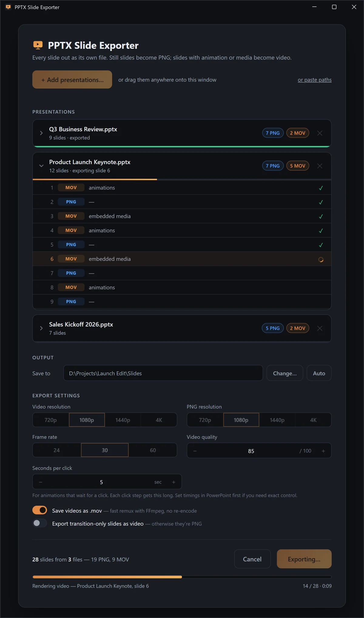Click the video quality value 85
The width and height of the screenshot is (364, 618).
click(251, 451)
